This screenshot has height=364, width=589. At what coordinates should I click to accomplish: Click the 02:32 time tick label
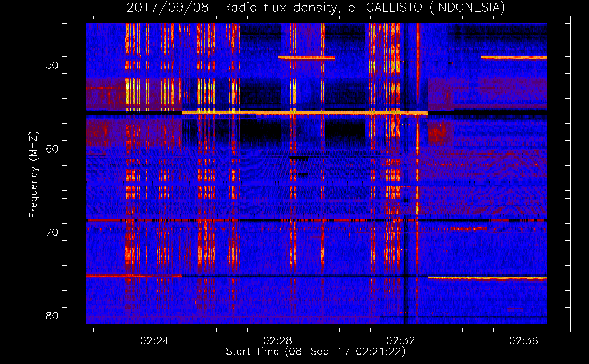pyautogui.click(x=401, y=341)
